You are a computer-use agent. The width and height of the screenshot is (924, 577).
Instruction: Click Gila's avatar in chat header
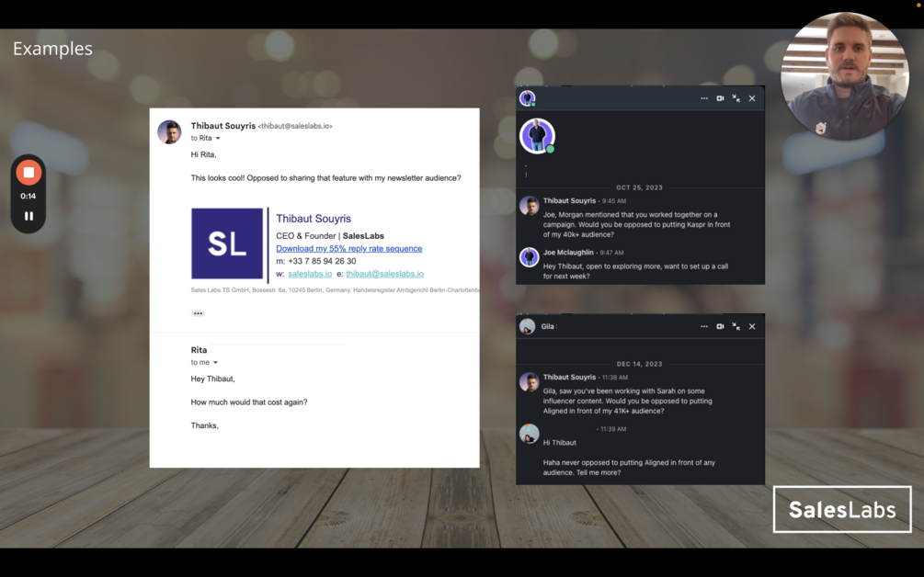pos(528,326)
